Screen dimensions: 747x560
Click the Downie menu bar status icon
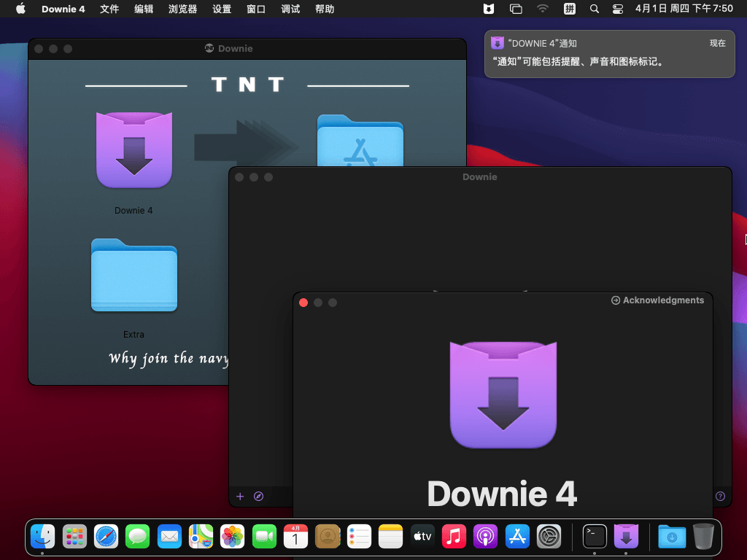[488, 9]
